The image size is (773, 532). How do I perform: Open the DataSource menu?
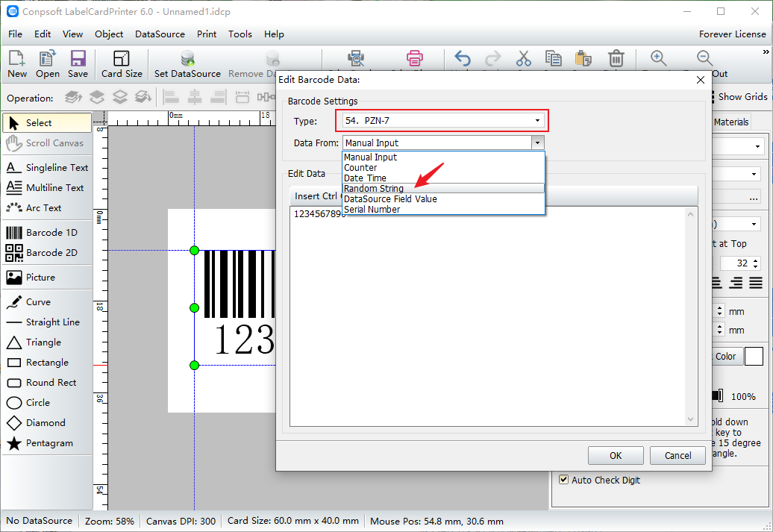click(x=160, y=34)
